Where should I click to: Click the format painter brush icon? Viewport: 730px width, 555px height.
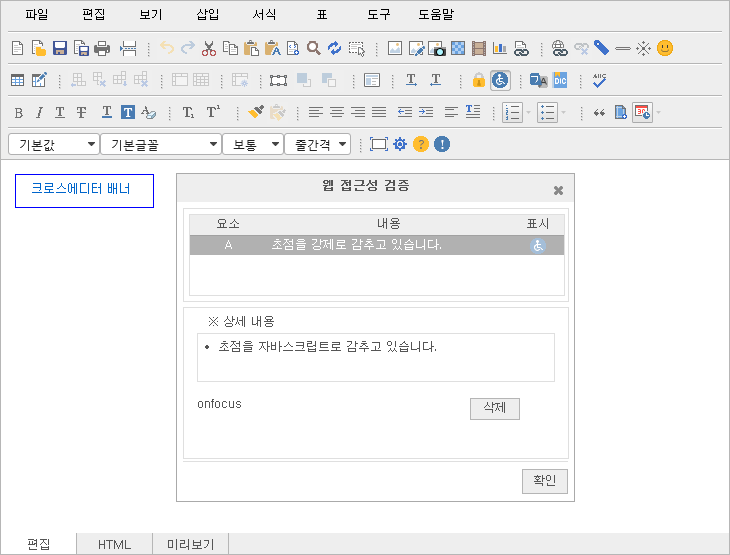(x=256, y=112)
